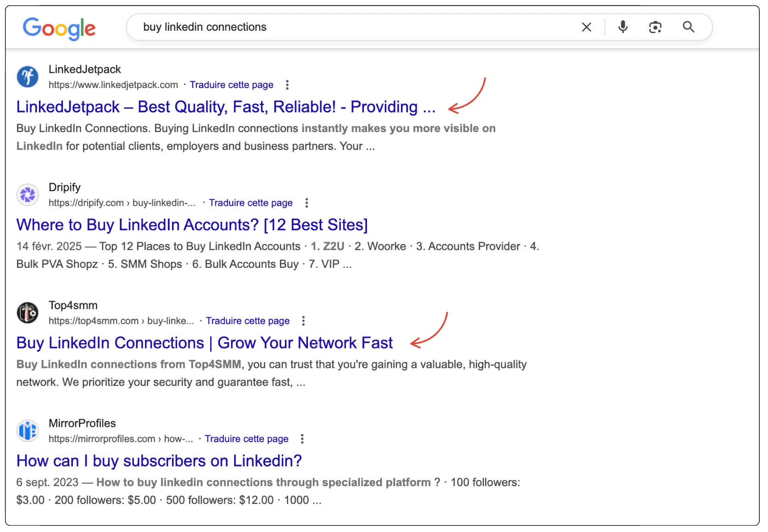Viewport: 768px width, 532px height.
Task: Click the MirrorProfiles site favicon
Action: coord(28,431)
